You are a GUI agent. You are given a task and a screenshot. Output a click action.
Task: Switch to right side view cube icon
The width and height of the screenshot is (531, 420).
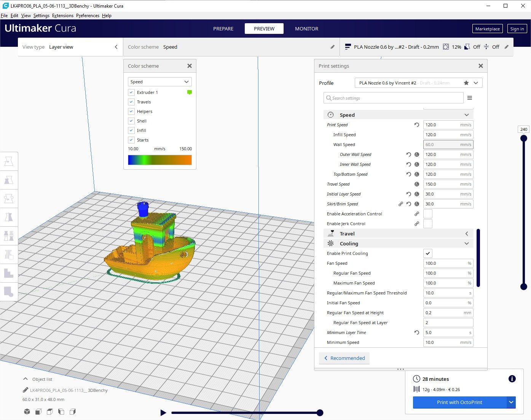click(x=73, y=412)
